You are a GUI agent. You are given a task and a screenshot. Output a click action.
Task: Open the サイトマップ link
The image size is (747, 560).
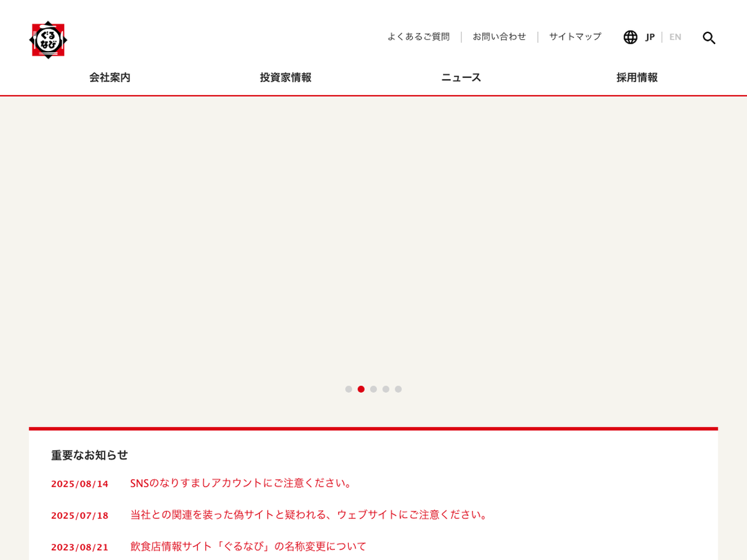point(575,37)
